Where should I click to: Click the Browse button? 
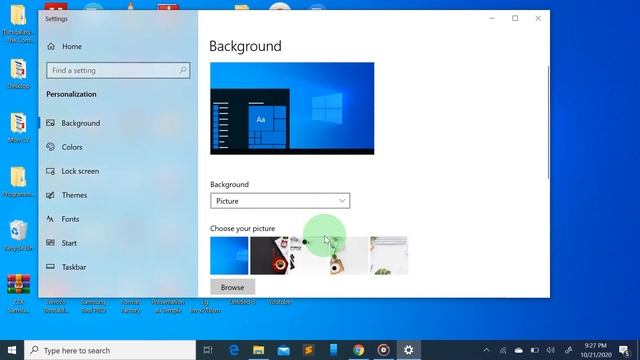[233, 287]
